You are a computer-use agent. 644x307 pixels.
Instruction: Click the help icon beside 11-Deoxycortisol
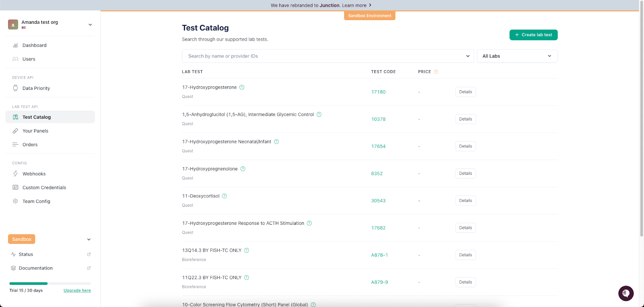click(x=225, y=196)
